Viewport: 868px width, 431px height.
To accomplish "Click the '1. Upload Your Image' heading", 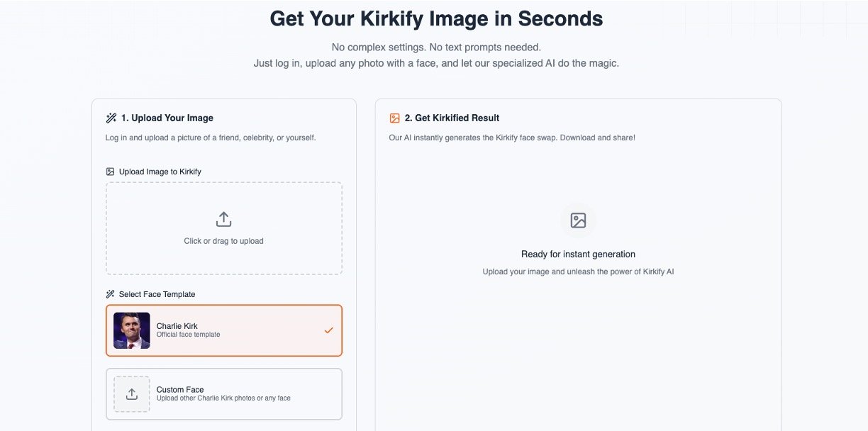I will (167, 118).
